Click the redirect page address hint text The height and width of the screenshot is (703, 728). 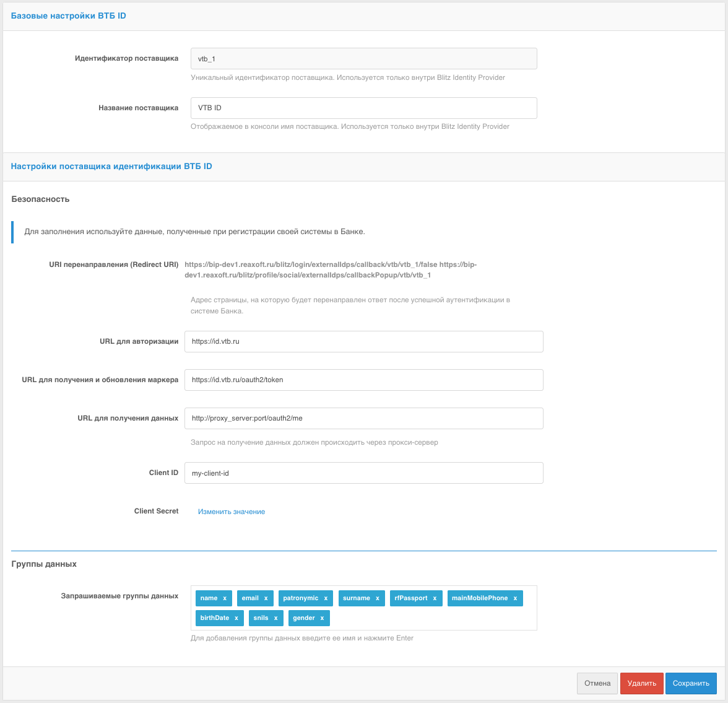350,306
